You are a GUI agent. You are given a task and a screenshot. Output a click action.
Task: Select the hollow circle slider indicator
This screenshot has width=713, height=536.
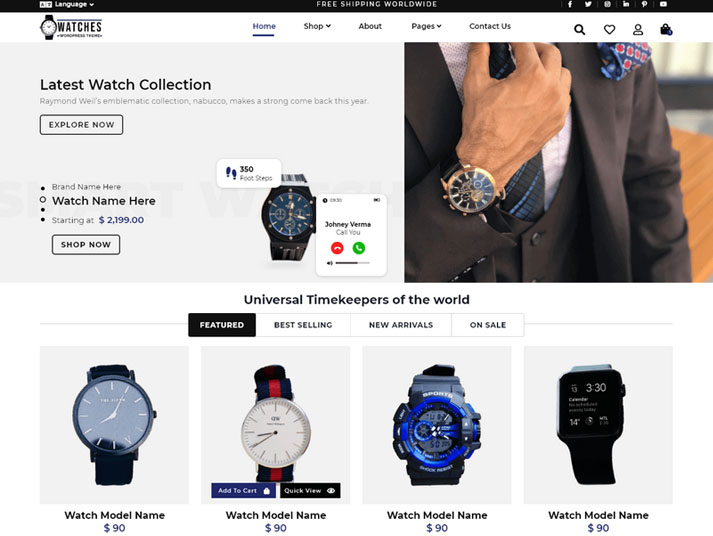pos(43,199)
